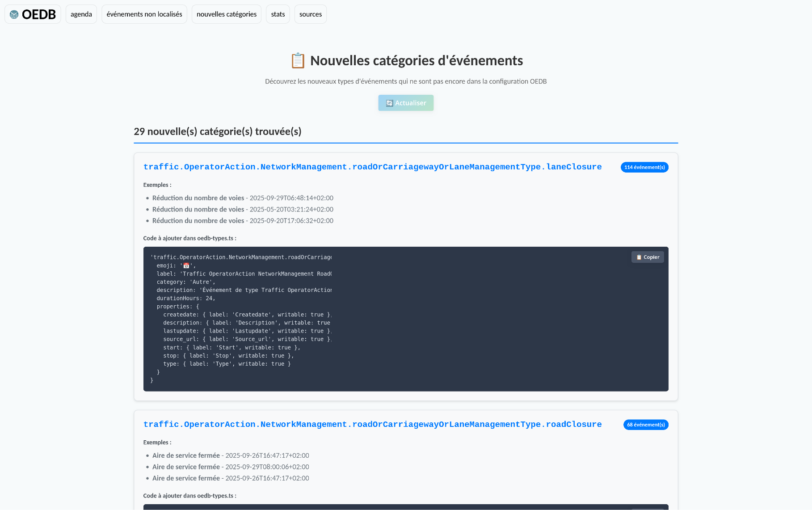Click the calendar emoji in code block
The height and width of the screenshot is (510, 812).
(186, 266)
